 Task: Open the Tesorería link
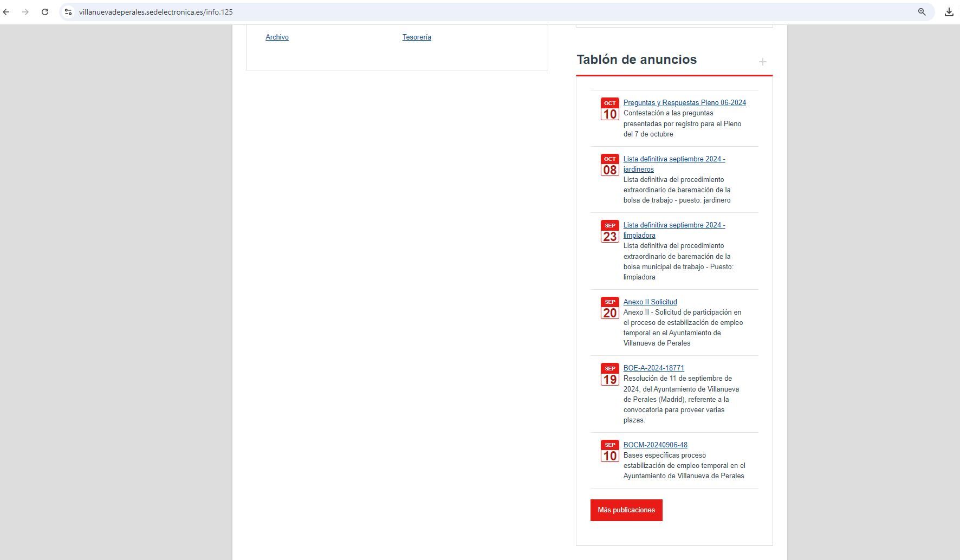point(417,37)
